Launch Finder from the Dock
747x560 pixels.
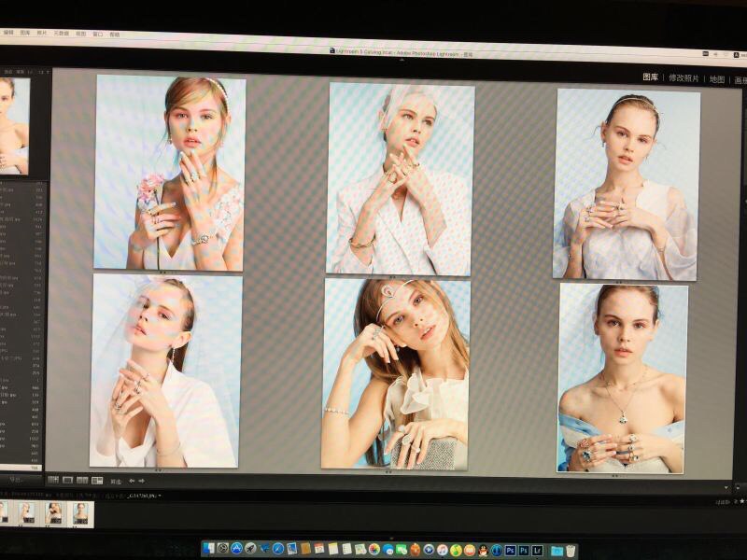tap(209, 548)
